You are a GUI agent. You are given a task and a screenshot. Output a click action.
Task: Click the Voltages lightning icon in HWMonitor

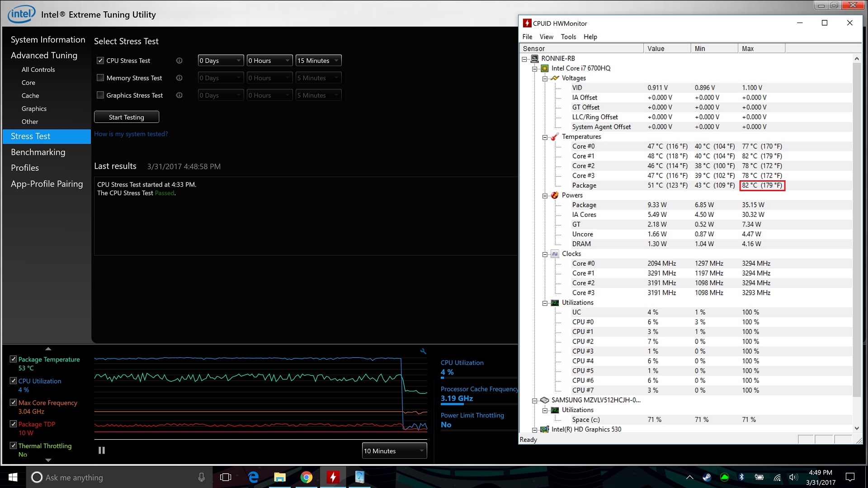pos(555,78)
